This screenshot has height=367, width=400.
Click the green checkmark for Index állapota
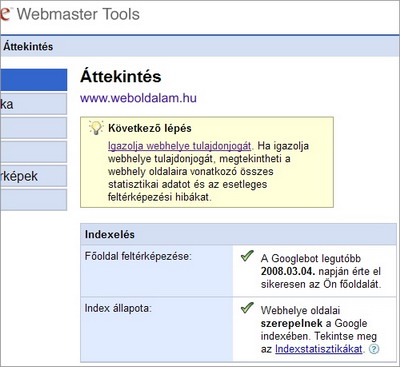coord(247,308)
